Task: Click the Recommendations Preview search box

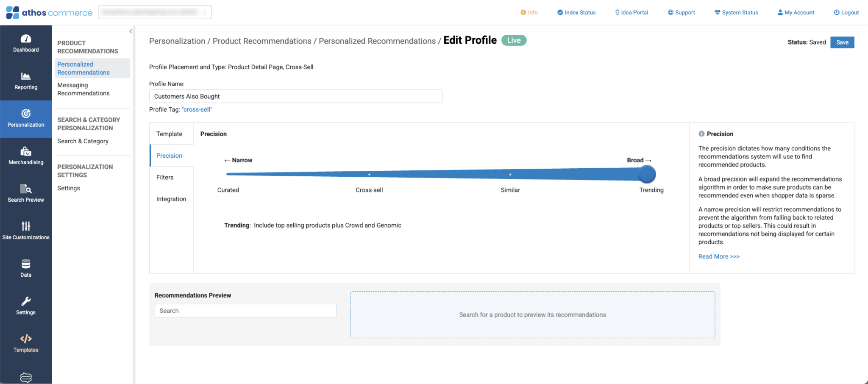Action: [x=245, y=311]
